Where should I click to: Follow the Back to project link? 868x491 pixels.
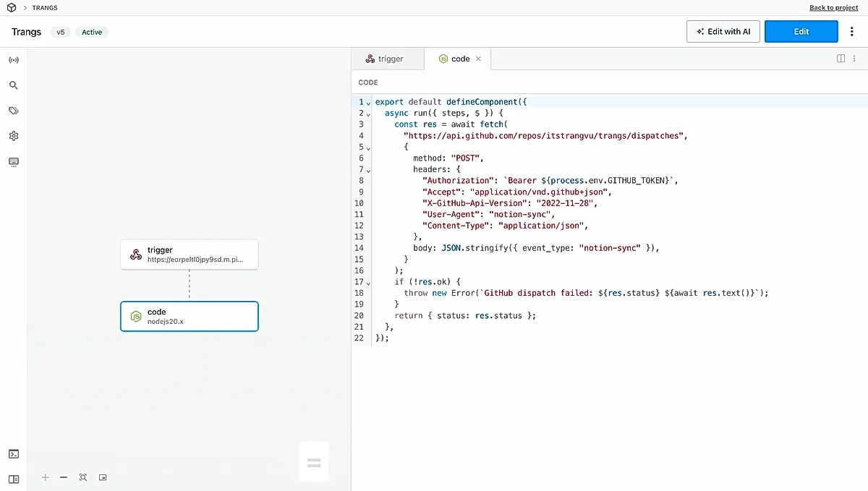coord(833,8)
